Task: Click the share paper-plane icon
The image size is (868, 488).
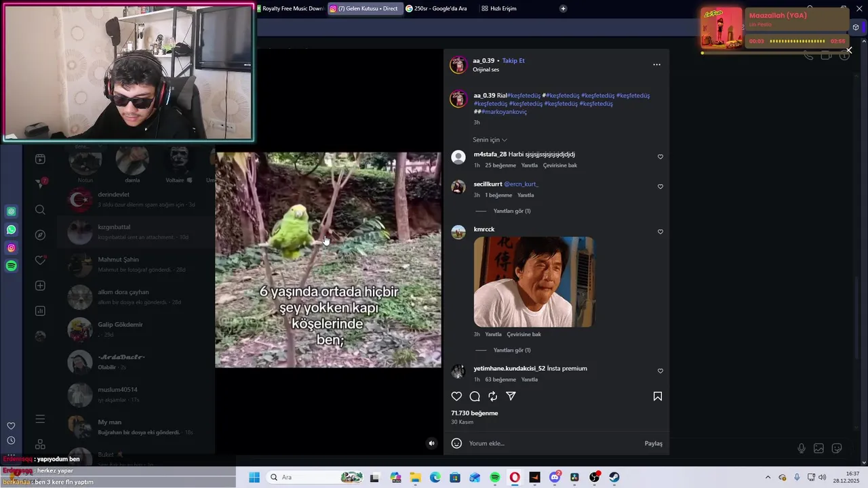Action: [511, 396]
